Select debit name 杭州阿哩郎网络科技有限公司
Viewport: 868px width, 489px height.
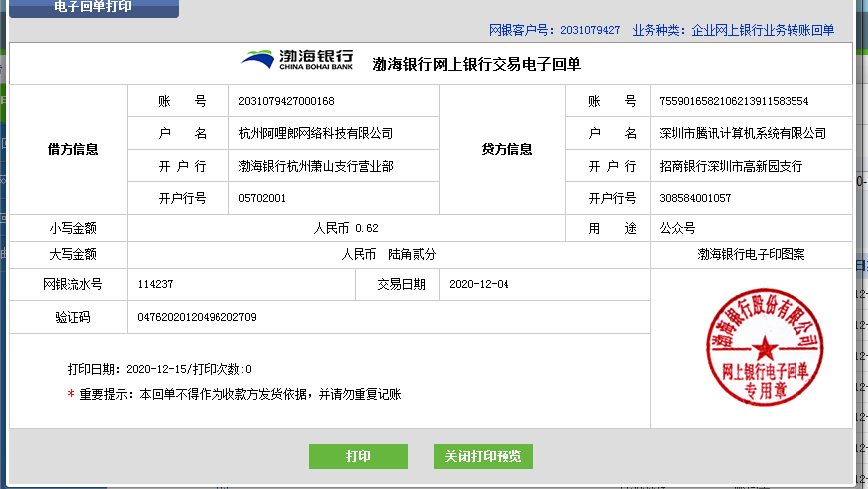tap(316, 133)
